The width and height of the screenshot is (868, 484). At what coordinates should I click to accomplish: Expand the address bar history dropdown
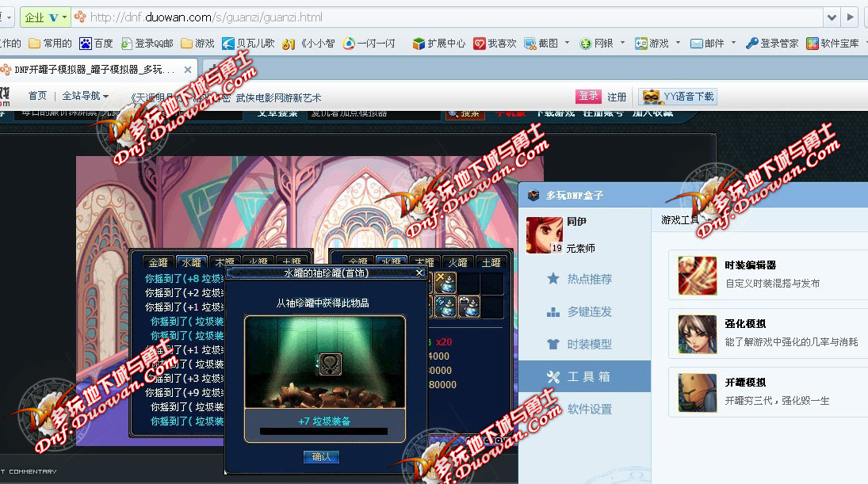point(832,17)
